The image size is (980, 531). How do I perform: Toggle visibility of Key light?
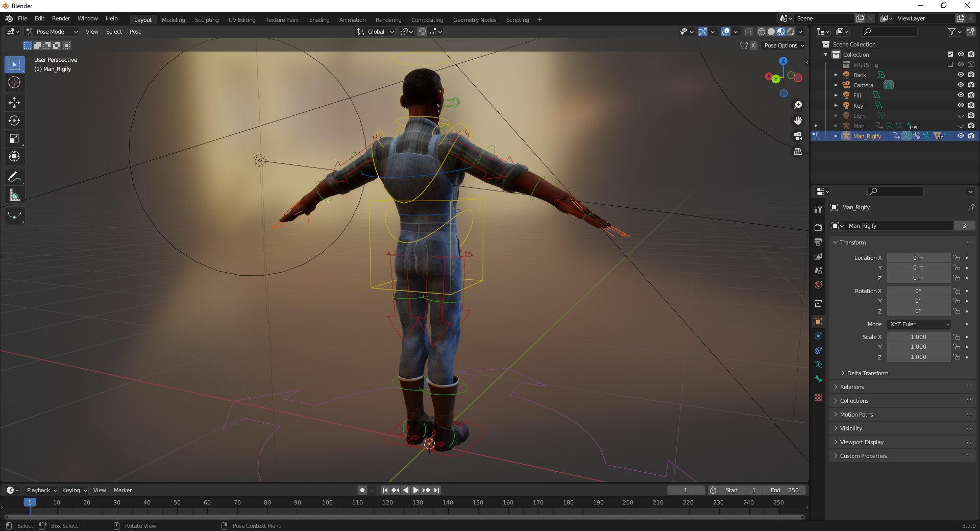coord(961,105)
